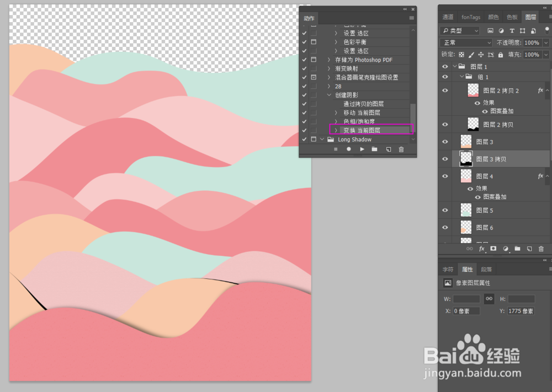Open the new adjustment layer icon
Screen dimensions: 552x392
click(505, 249)
